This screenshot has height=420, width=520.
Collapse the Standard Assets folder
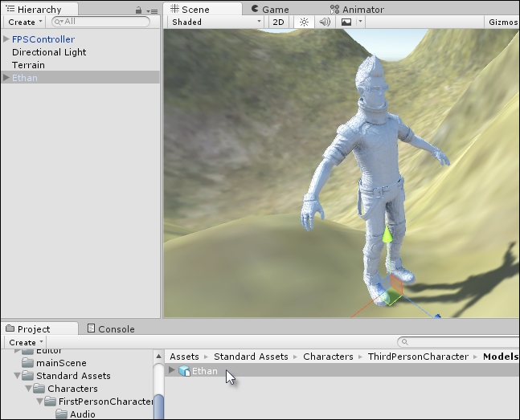point(17,376)
